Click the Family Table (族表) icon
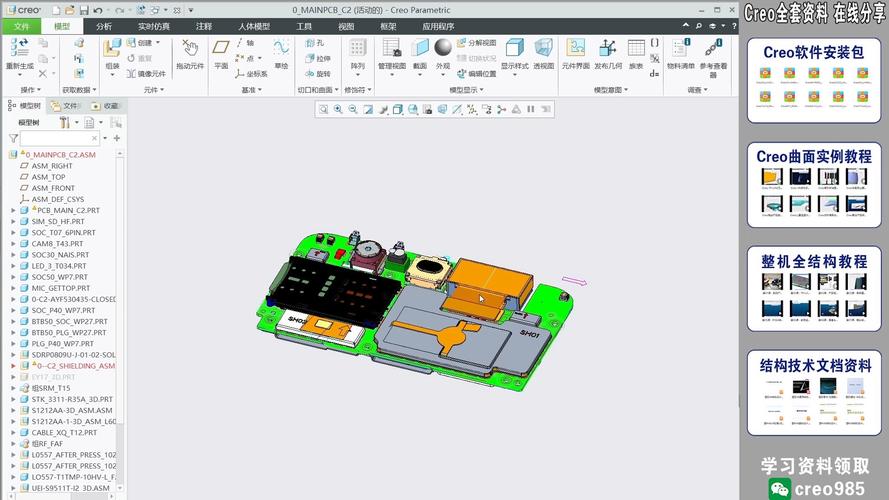Viewport: 889px width, 500px height. (x=636, y=48)
